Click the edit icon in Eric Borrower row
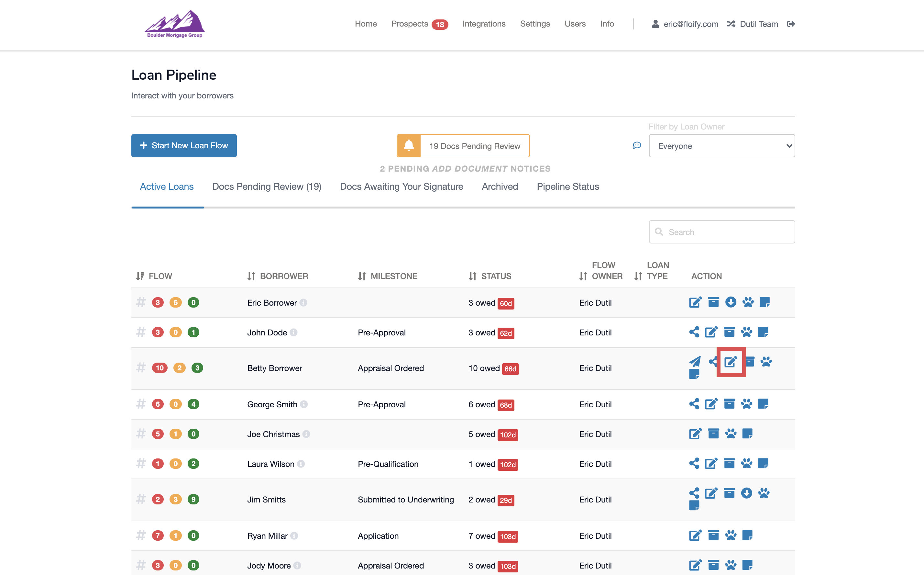The height and width of the screenshot is (575, 924). pyautogui.click(x=695, y=302)
